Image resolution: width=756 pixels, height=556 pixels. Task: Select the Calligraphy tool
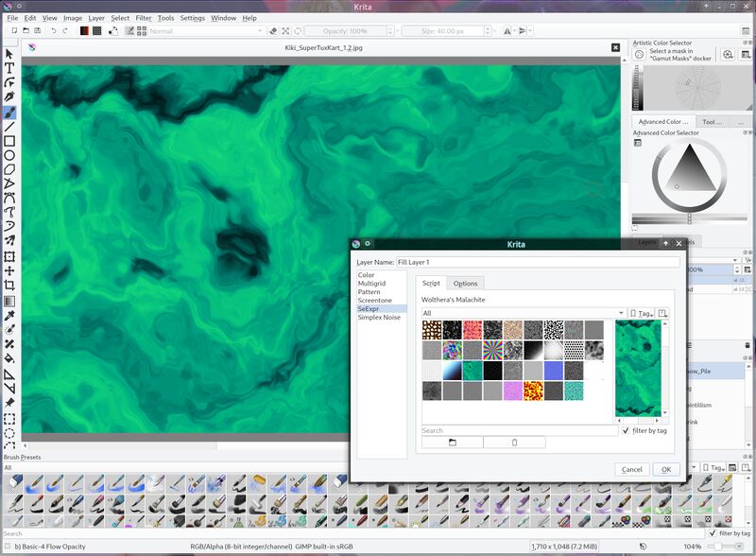[x=9, y=96]
